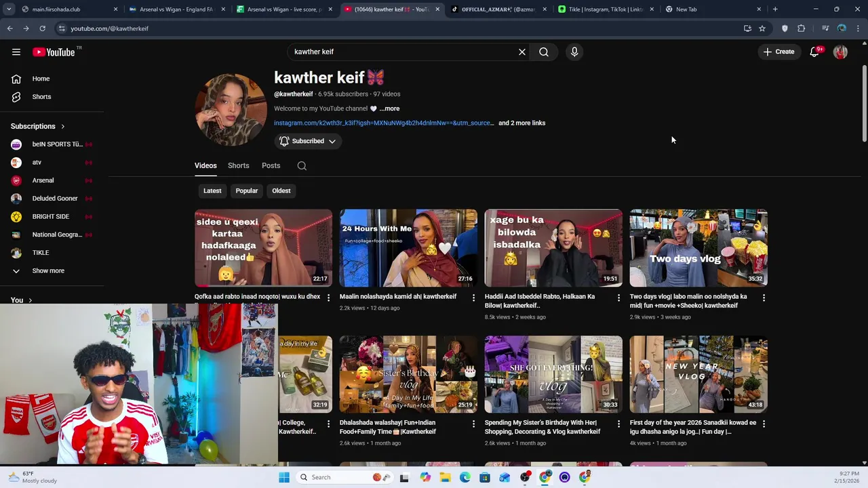Screen dimensions: 868x488
Task: Open the 22:17 video thumbnail
Action: tap(263, 248)
